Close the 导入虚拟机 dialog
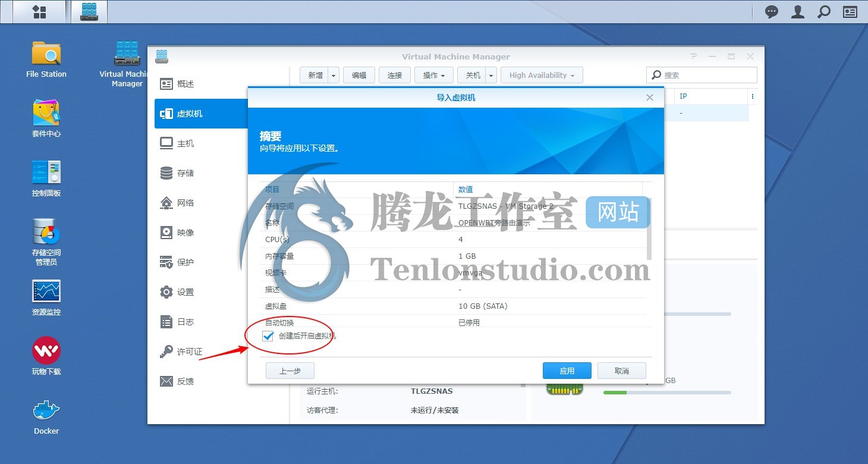The image size is (868, 464). click(x=650, y=98)
